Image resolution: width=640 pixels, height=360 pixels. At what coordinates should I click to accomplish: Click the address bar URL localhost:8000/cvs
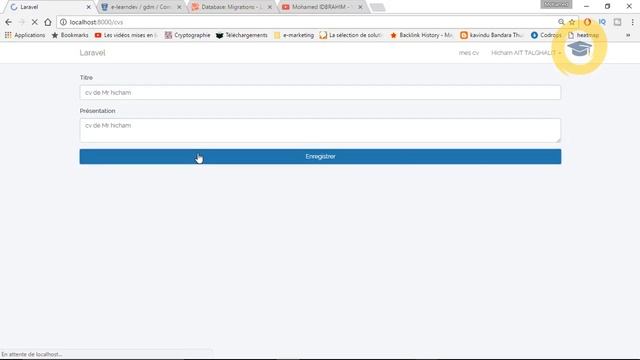pos(96,22)
